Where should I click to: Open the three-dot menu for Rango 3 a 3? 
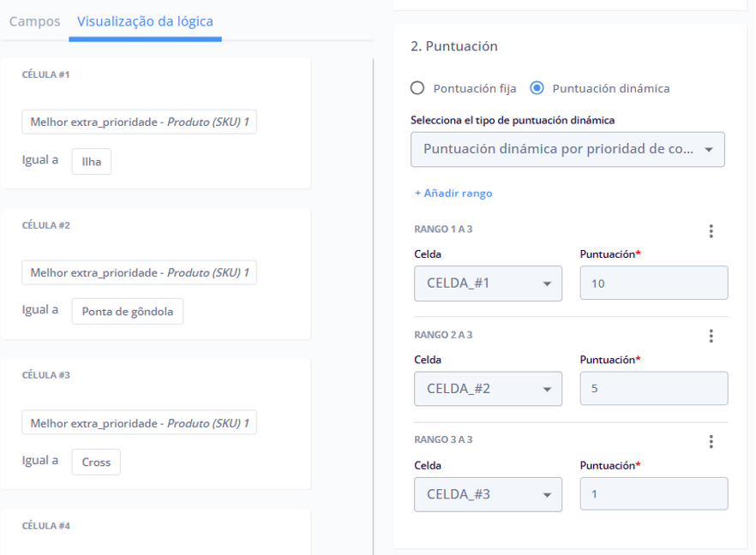(711, 442)
